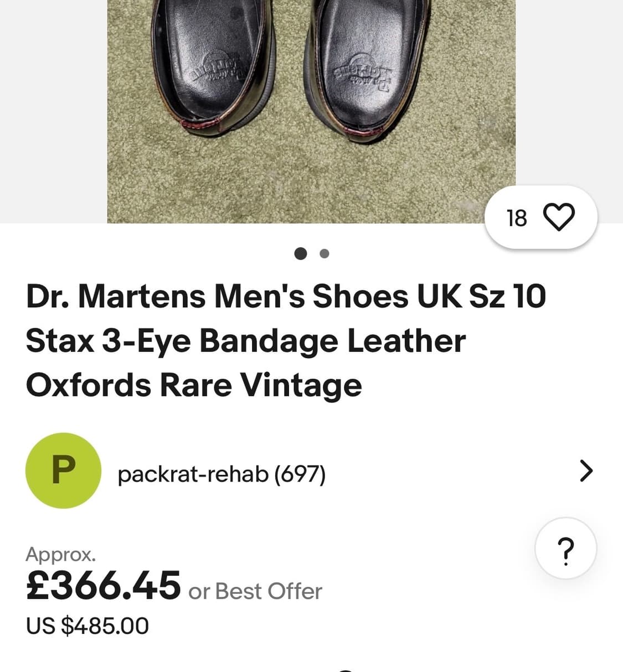Viewport: 623px width, 672px height.
Task: Click the £366.45 approximate price
Action: tap(104, 586)
